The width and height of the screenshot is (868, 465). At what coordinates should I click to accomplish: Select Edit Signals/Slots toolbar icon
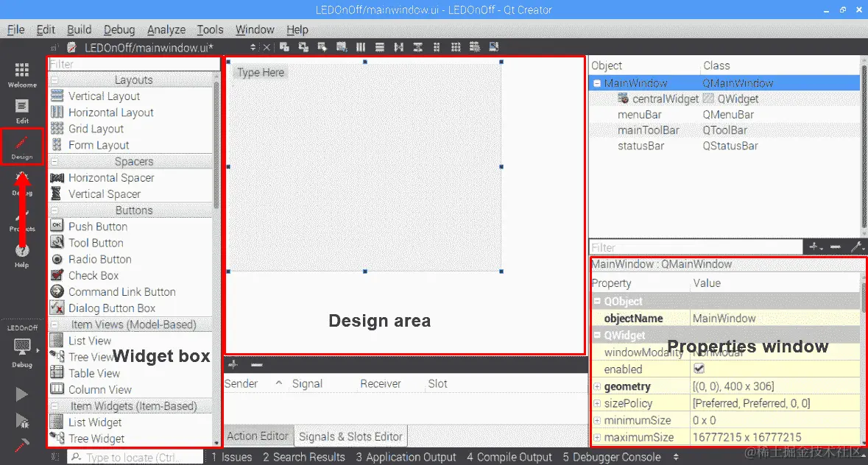303,48
